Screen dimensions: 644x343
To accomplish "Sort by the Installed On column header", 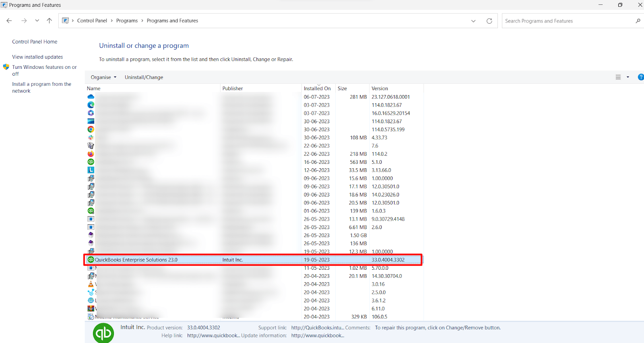I will click(318, 89).
